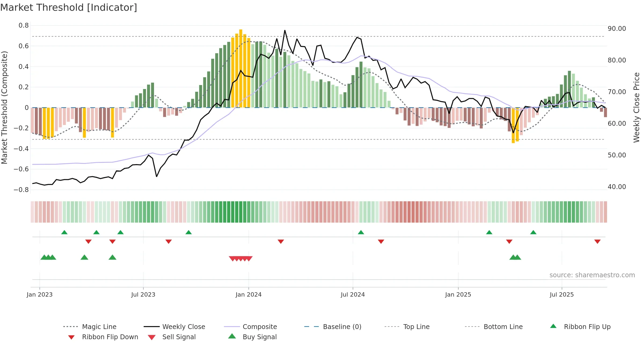
Task: Click the 0.6 tick on the left axis
Action: coord(24,46)
